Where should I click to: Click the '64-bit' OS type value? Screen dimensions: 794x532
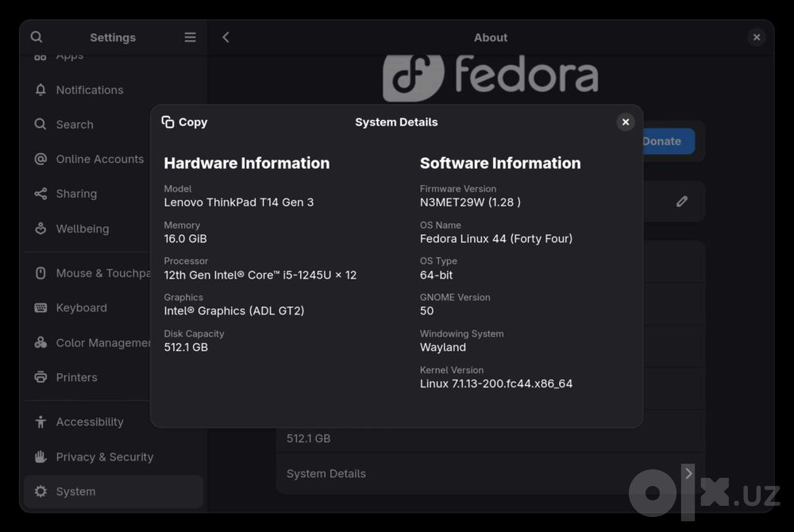pos(436,275)
